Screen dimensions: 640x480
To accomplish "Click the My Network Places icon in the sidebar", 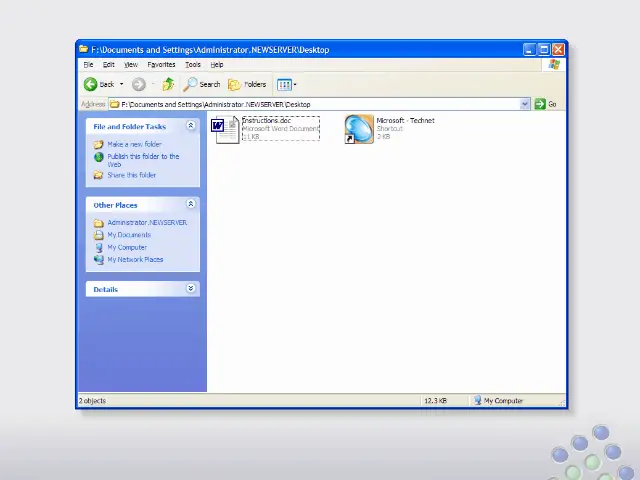I will [x=99, y=259].
